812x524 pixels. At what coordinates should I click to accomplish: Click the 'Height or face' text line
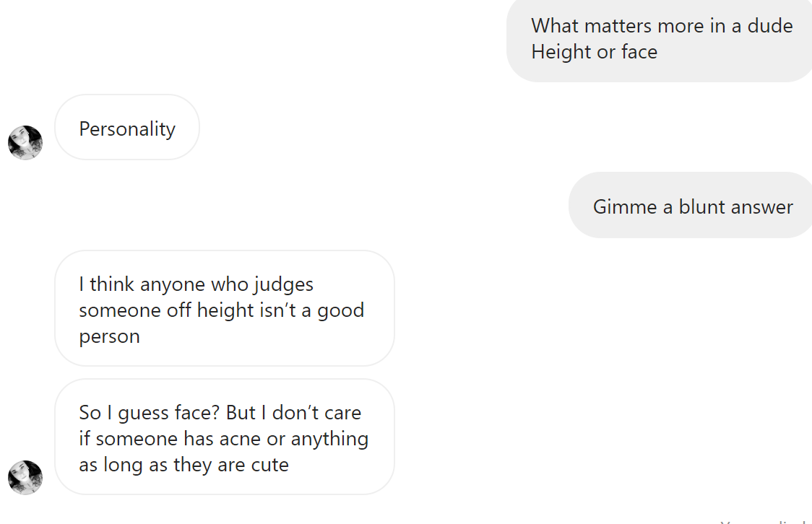coord(595,52)
